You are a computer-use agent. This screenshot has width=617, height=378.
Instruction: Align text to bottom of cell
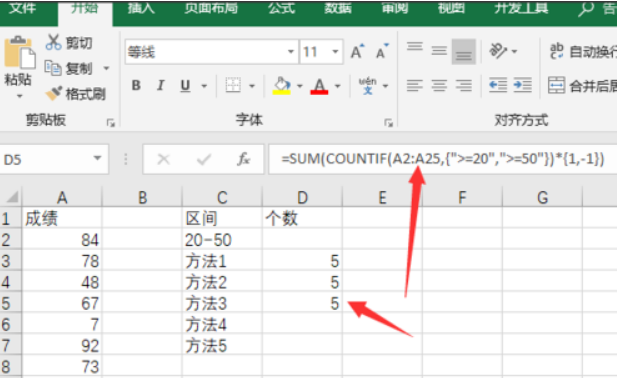point(464,51)
